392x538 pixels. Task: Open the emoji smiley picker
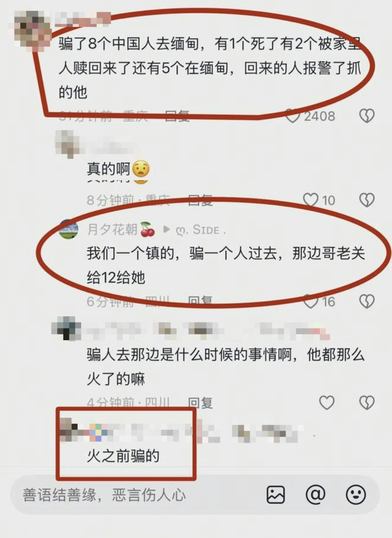click(x=356, y=495)
